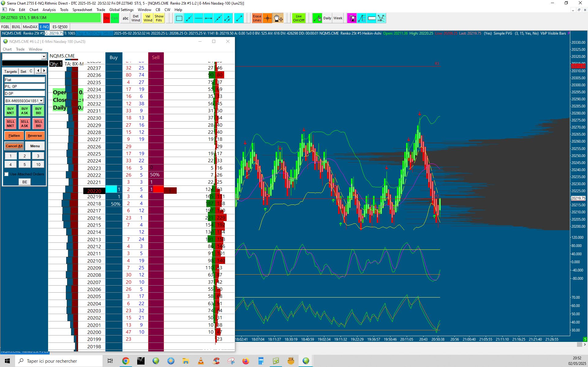This screenshot has height=367, width=588.
Task: Click the abc text drawing tool
Action: [125, 18]
